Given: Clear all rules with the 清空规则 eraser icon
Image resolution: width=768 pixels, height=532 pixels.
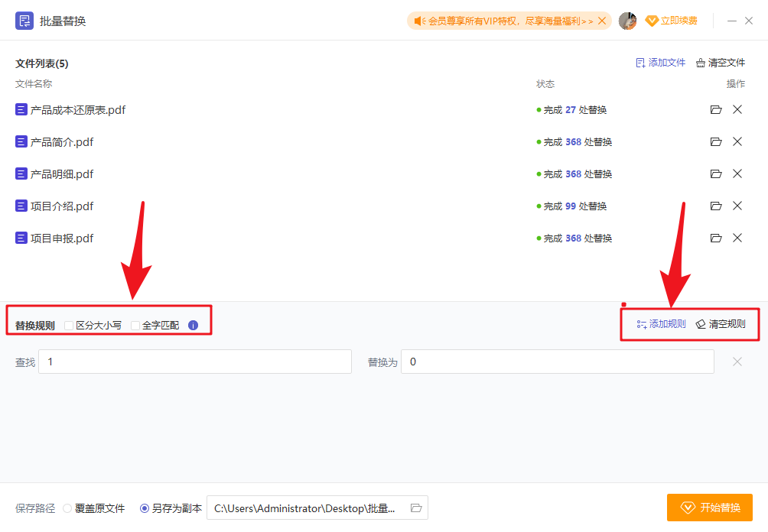Looking at the screenshot, I should coord(700,324).
